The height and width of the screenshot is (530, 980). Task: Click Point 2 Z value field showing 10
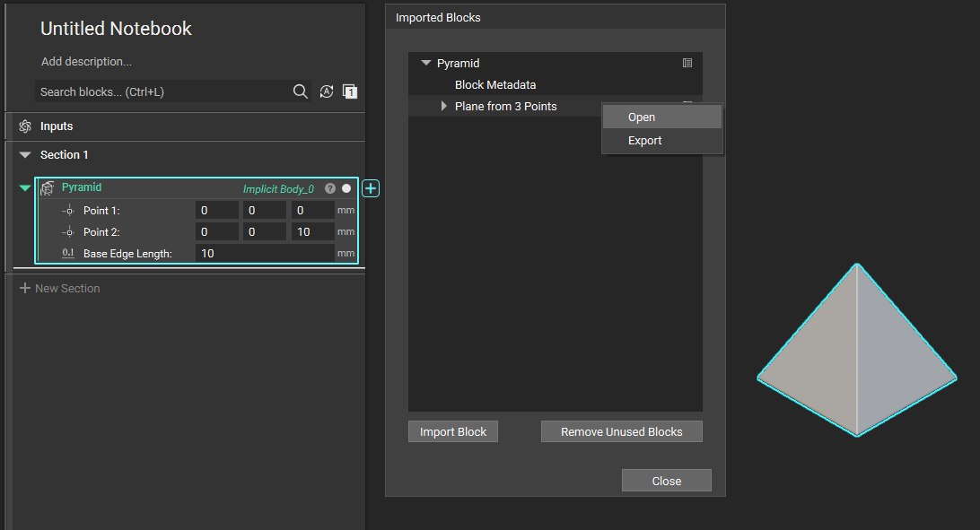click(x=312, y=231)
